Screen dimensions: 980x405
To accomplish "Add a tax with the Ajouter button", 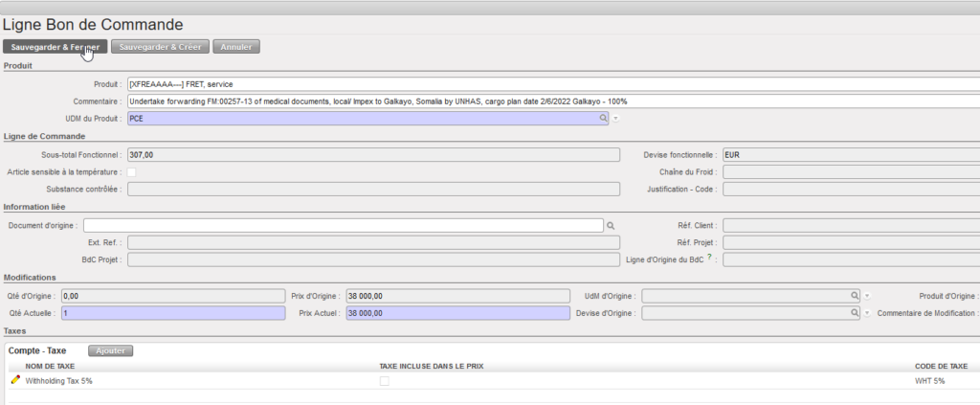I will point(111,350).
